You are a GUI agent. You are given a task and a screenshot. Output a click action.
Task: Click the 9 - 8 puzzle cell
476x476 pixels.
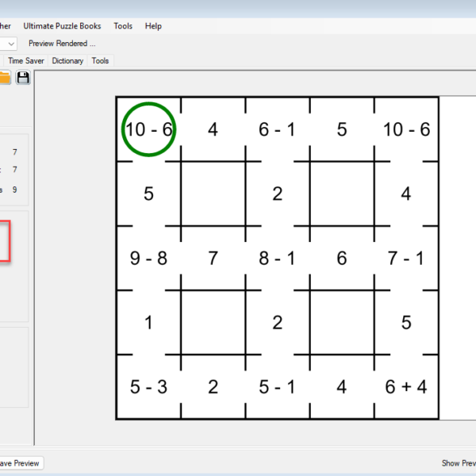coord(148,259)
